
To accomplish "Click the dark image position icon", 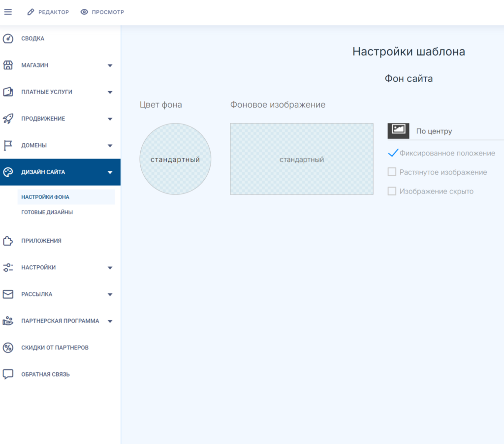I will click(x=398, y=130).
